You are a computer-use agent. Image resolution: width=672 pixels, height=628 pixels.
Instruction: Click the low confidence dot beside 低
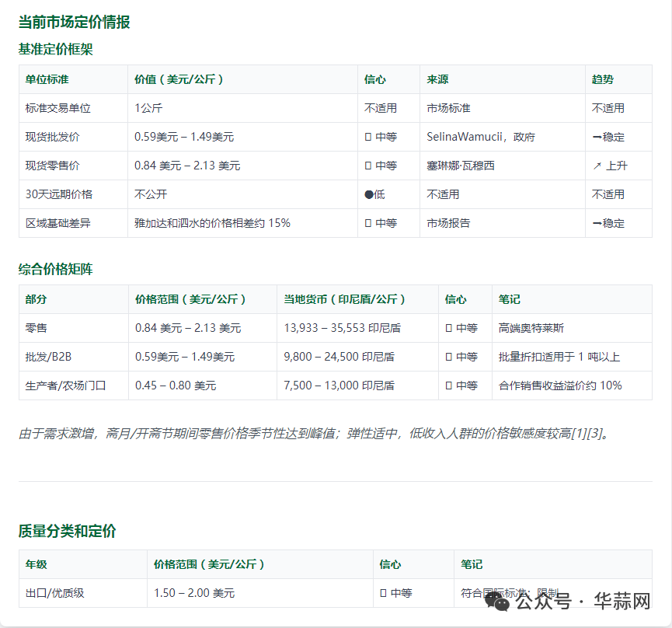click(x=369, y=194)
